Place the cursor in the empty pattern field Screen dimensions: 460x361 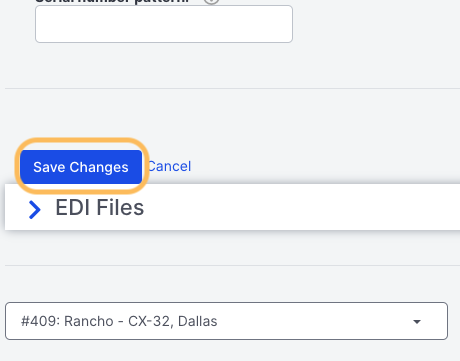(x=164, y=24)
